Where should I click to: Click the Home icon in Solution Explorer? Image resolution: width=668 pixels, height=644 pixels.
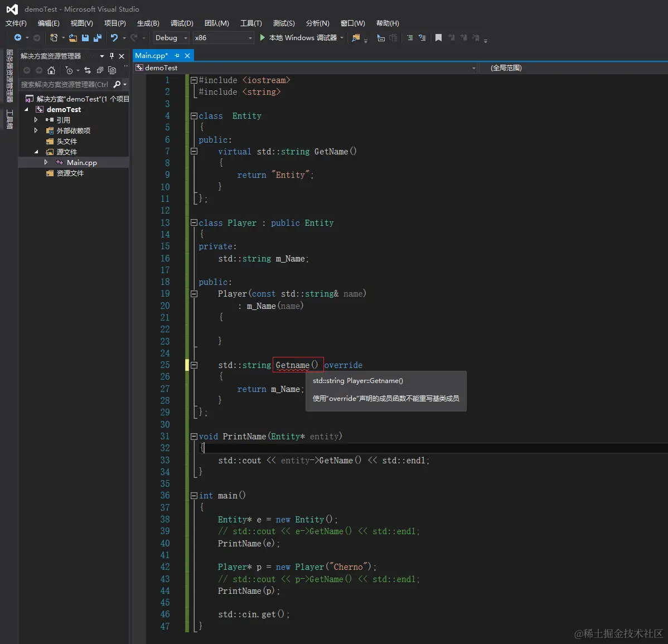point(51,70)
